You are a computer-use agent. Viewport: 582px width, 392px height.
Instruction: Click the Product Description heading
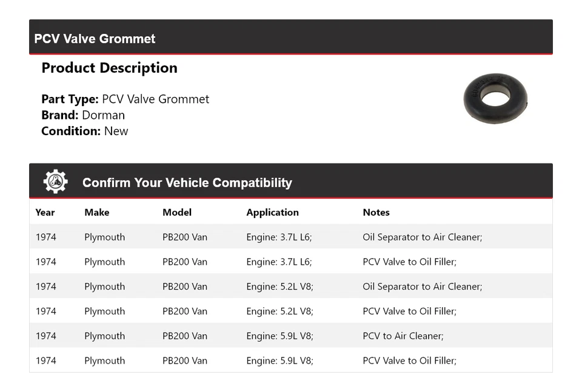109,68
